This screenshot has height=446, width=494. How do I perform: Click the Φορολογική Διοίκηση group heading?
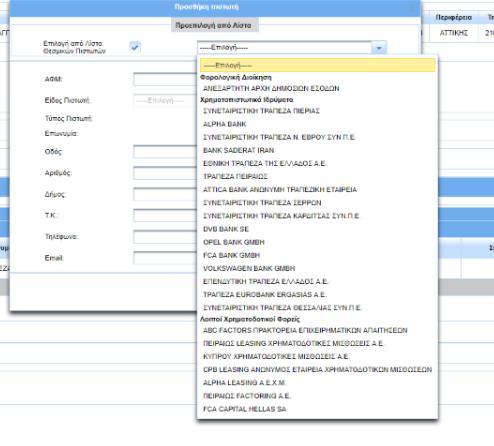[x=236, y=77]
